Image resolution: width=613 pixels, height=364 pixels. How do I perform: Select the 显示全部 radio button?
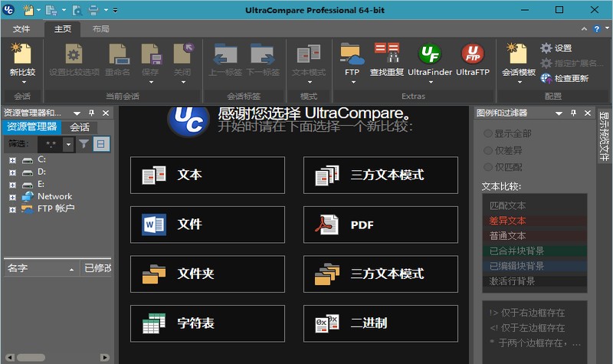click(x=488, y=133)
